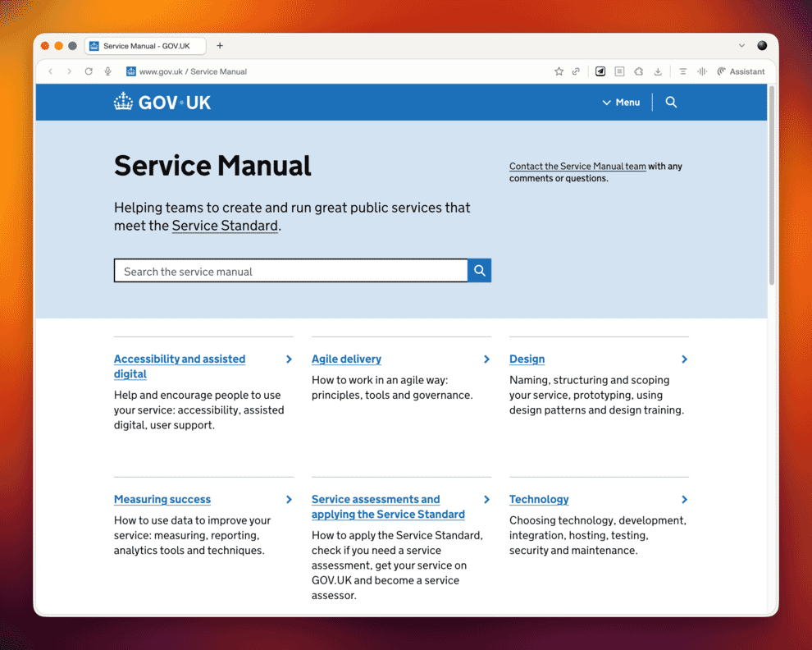Open the Technology topic link

tap(539, 499)
